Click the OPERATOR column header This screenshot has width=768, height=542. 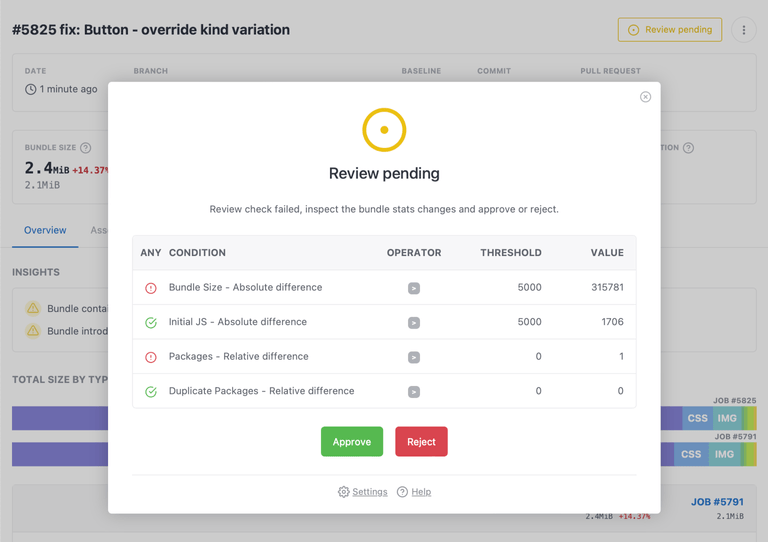[x=414, y=253]
